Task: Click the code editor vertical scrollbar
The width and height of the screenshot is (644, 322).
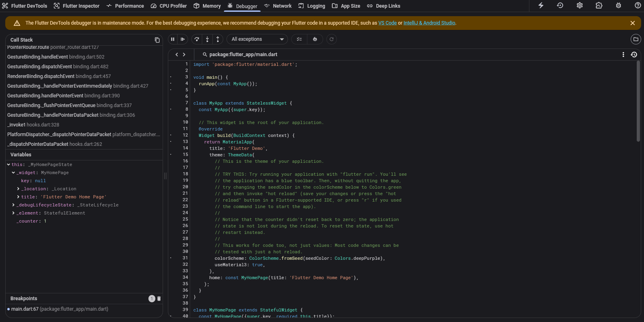Action: click(x=638, y=101)
